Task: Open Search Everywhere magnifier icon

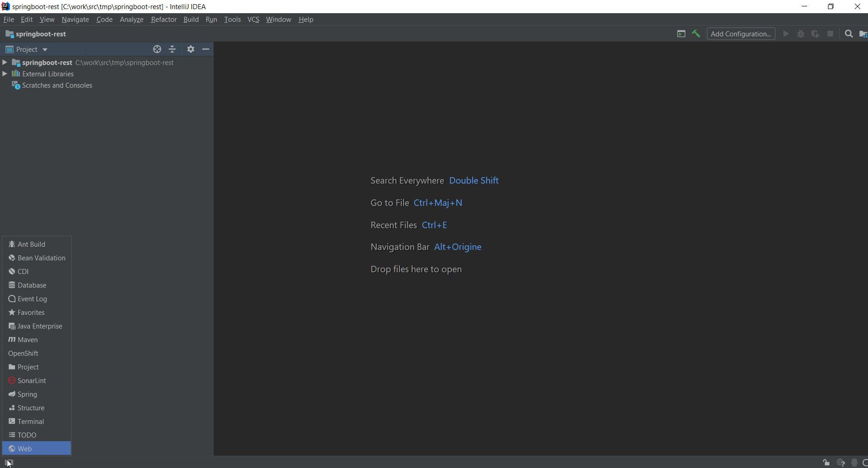Action: (848, 34)
